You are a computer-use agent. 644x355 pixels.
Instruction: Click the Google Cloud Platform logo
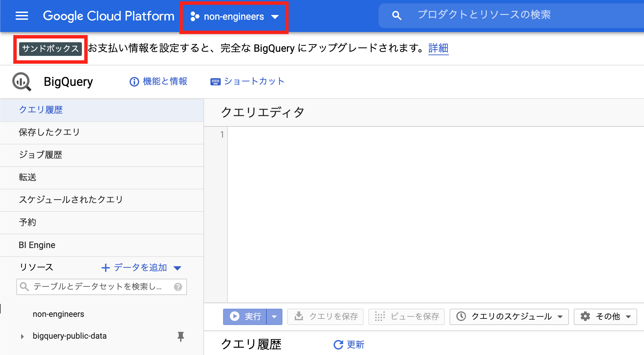tap(108, 16)
